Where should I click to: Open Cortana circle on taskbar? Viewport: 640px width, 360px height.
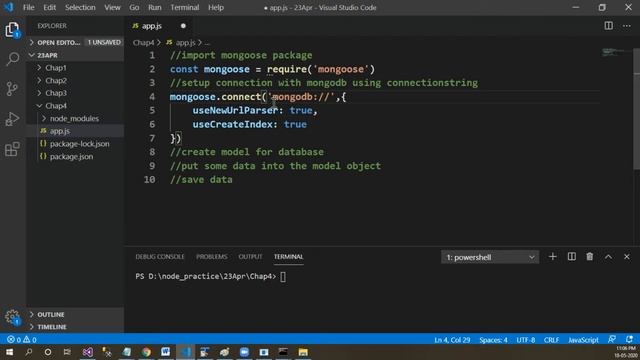48,352
